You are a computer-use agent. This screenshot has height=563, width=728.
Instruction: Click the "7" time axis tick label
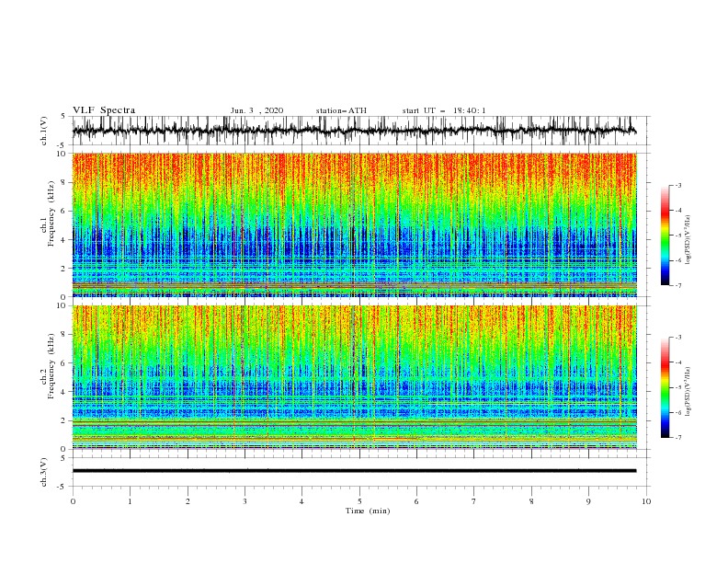(x=474, y=501)
